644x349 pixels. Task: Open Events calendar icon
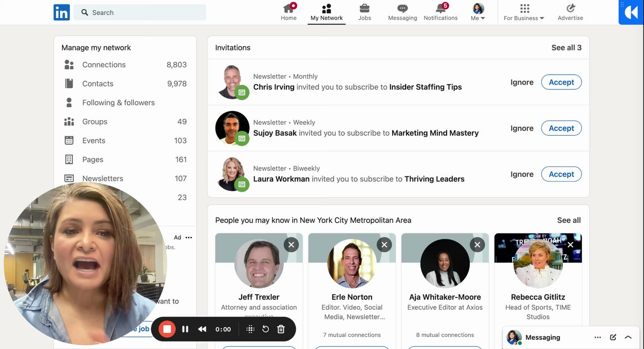69,141
